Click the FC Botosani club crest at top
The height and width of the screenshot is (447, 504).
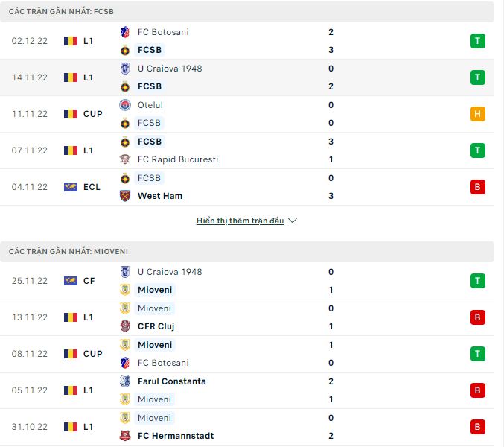coord(125,32)
